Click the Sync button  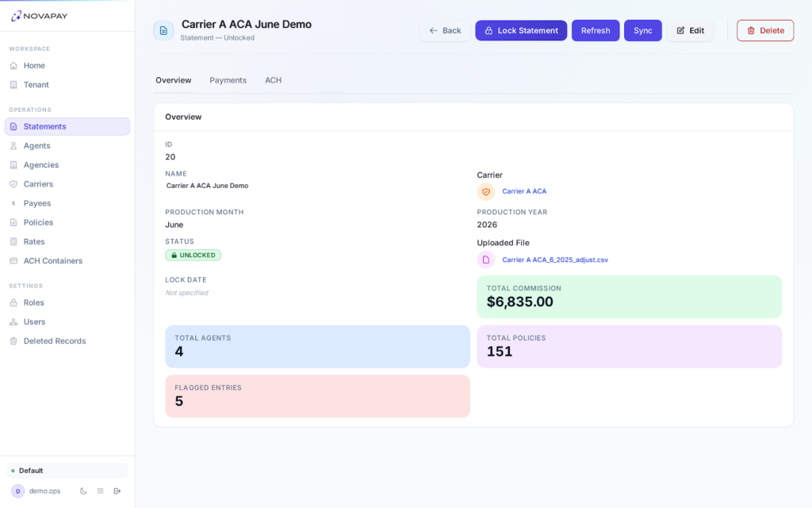tap(642, 31)
